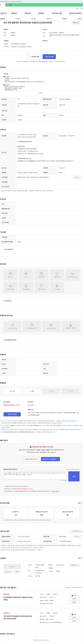
Task: Click 거짓구인광고 신고 button
Action: click(x=77, y=531)
